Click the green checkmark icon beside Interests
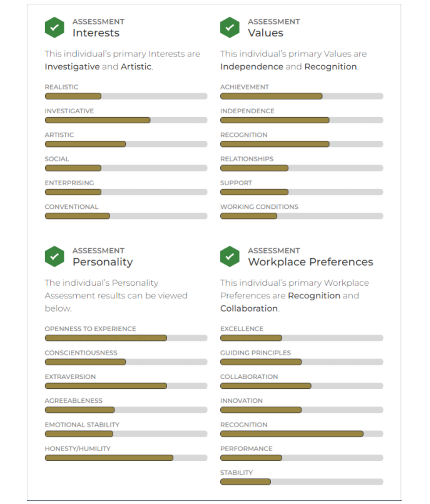Screen dimensions: 430x504 click(x=54, y=28)
